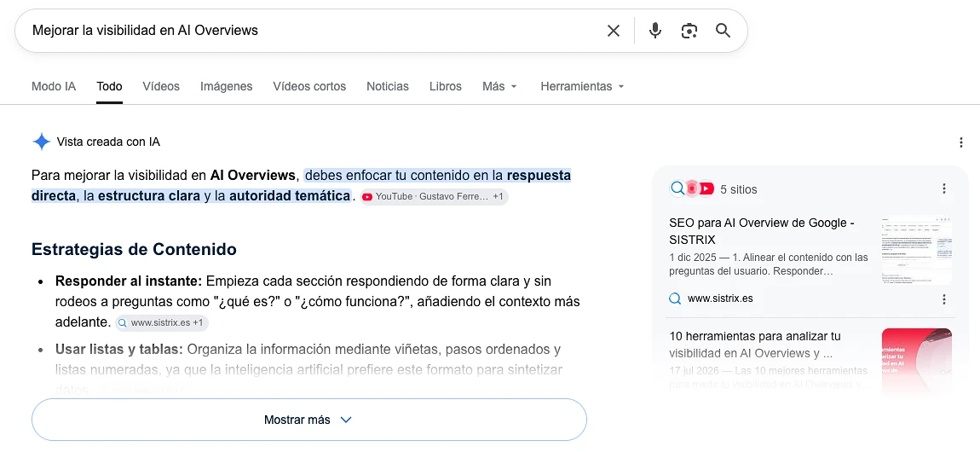Submit search with magnifying glass icon
The image size is (980, 452).
coord(723,31)
